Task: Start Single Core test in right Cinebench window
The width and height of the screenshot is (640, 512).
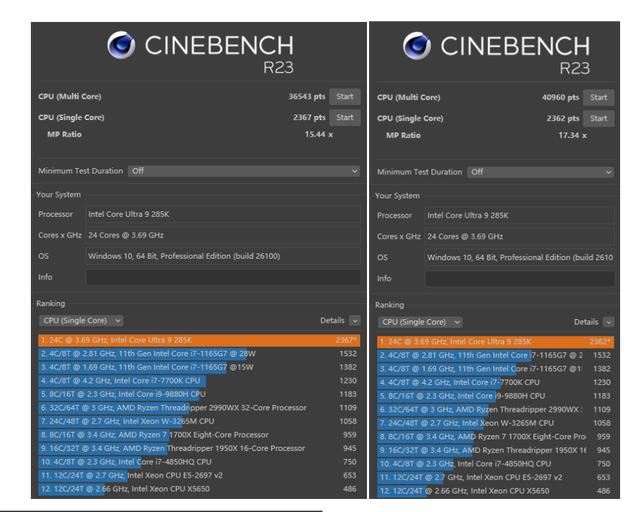Action: coord(598,118)
